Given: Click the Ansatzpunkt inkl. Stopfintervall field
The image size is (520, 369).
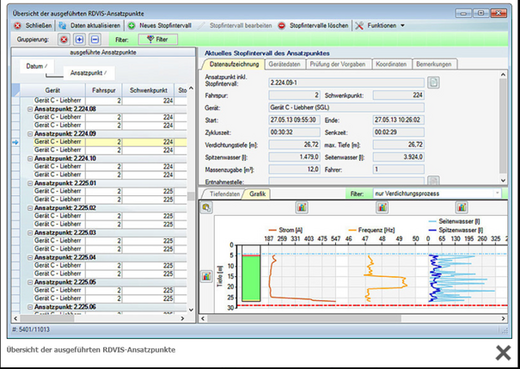Looking at the screenshot, I should (x=346, y=83).
